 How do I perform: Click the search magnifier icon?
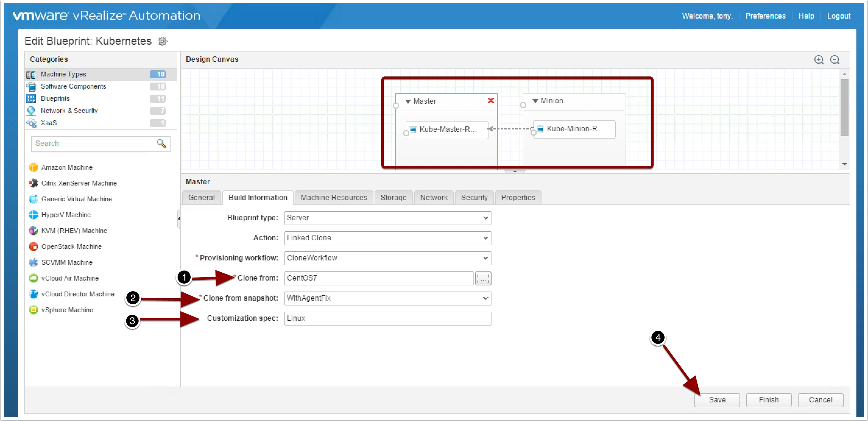(x=161, y=143)
